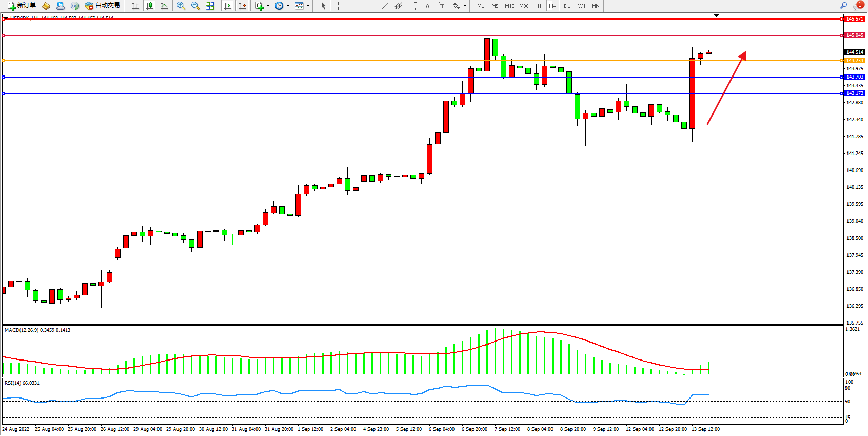The width and height of the screenshot is (868, 436).
Task: Switch chart to candlestick display
Action: point(150,6)
